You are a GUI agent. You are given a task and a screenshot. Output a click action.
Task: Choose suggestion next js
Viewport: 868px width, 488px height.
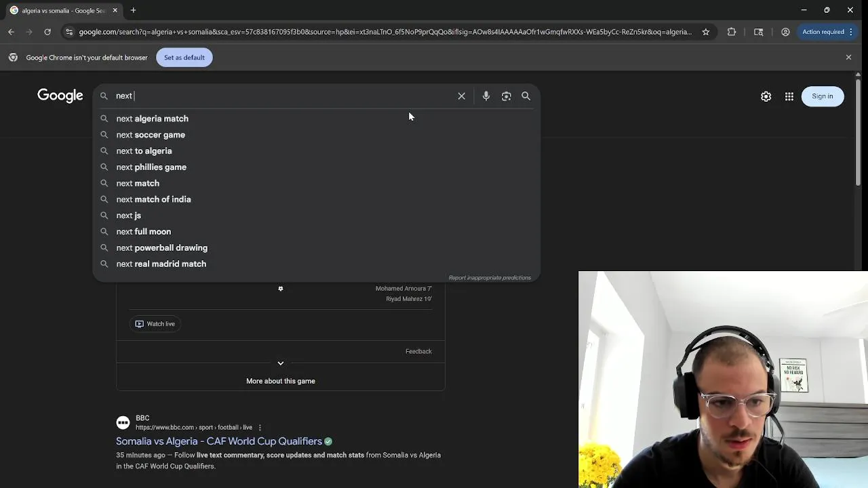316,216
